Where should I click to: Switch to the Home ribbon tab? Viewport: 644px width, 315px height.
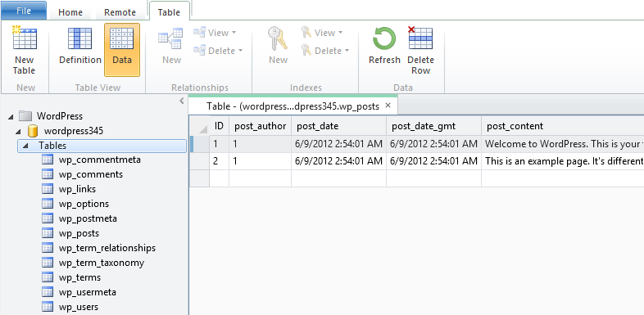[x=70, y=12]
